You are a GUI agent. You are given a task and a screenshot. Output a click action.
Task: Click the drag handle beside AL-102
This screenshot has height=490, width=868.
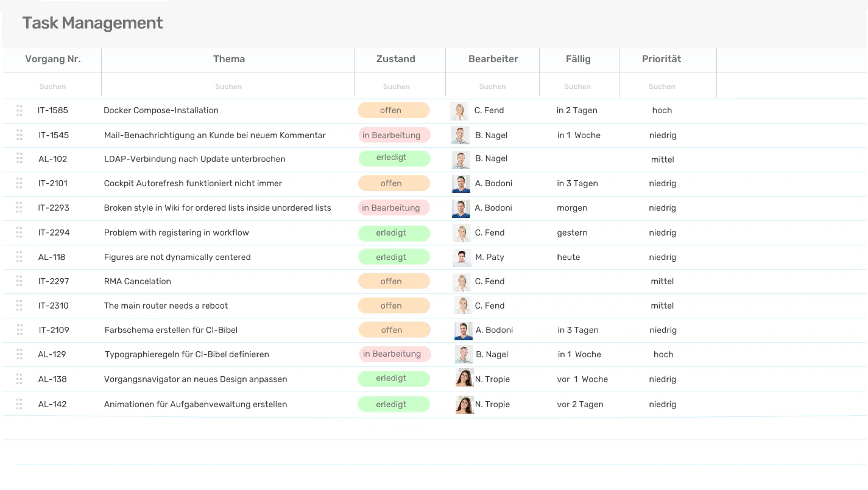click(19, 158)
